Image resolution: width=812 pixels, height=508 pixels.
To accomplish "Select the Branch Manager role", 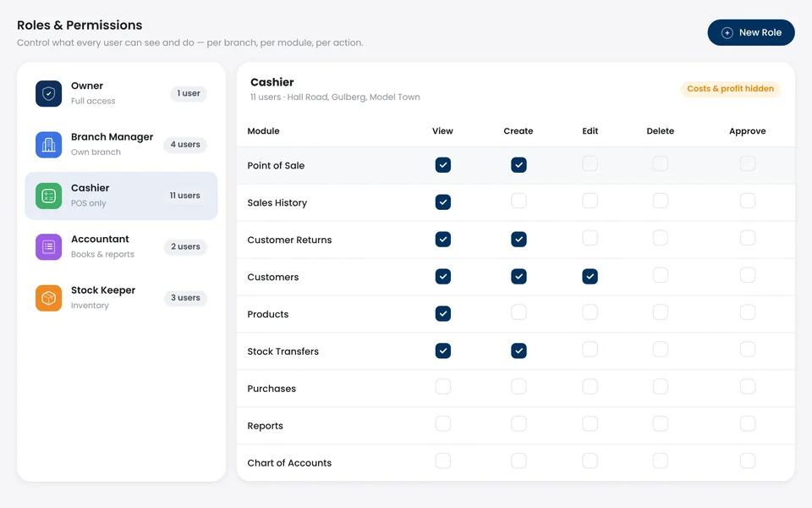I will pyautogui.click(x=121, y=145).
